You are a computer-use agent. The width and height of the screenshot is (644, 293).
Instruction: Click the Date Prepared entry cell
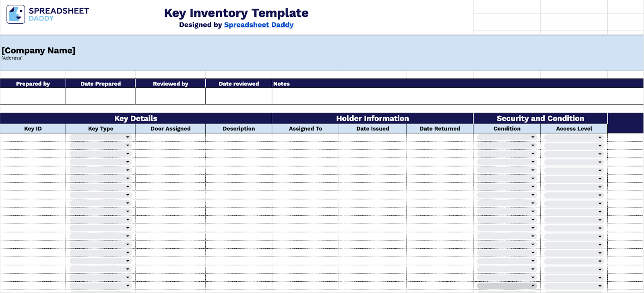tap(100, 95)
